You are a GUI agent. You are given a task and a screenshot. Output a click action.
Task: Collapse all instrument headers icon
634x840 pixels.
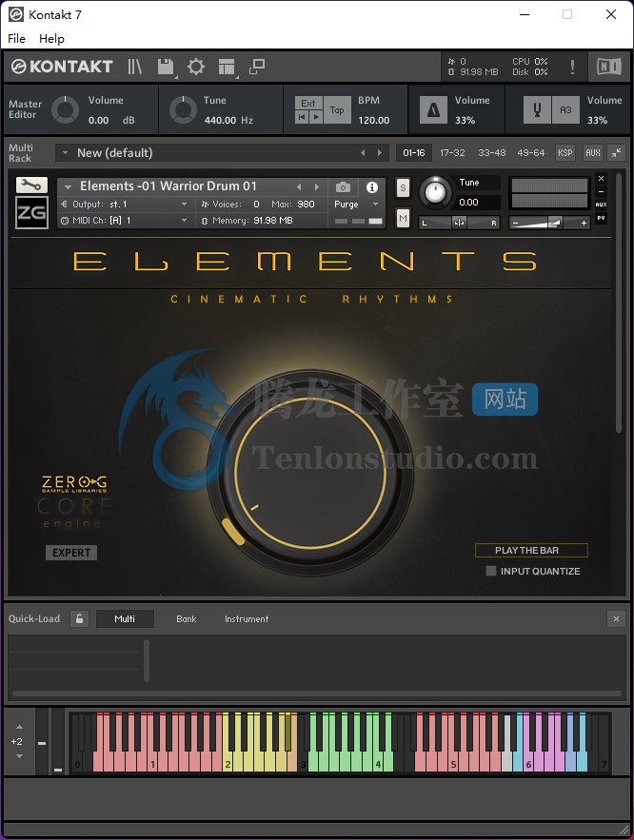616,153
